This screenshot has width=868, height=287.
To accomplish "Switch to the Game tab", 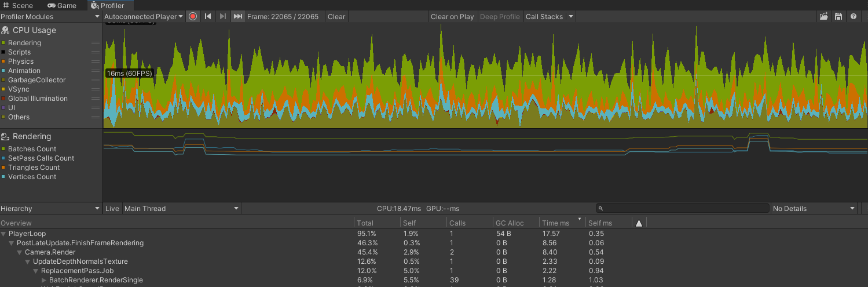I will click(x=62, y=5).
